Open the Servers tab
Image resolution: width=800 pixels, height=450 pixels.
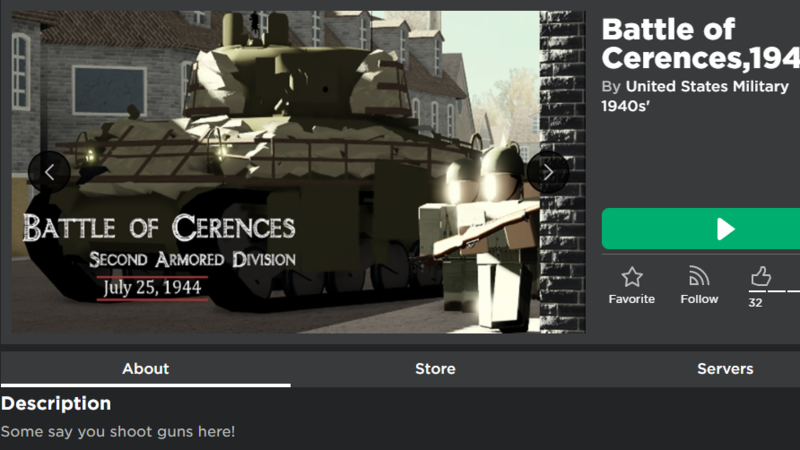coord(725,369)
